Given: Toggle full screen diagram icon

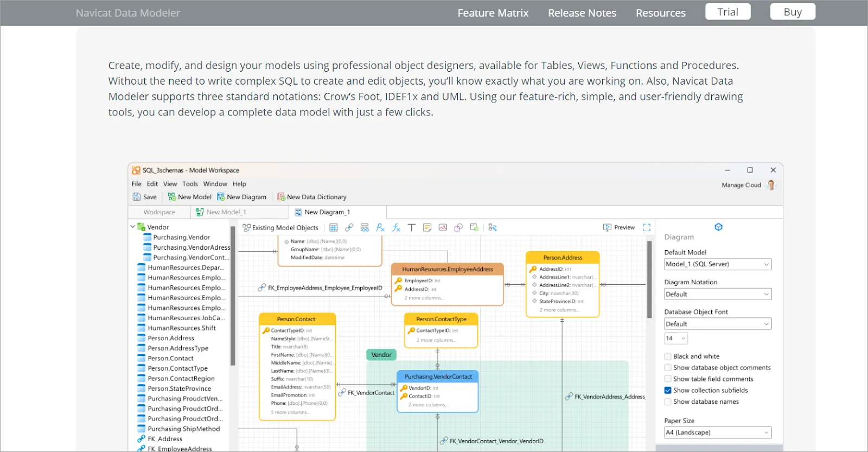Looking at the screenshot, I should [647, 228].
